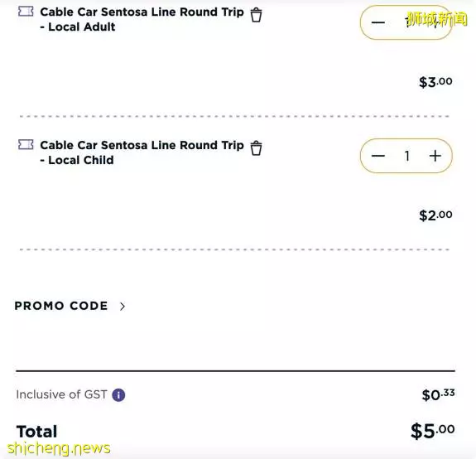Expand the Promo Code chevron arrow
The height and width of the screenshot is (459, 476).
tap(123, 307)
